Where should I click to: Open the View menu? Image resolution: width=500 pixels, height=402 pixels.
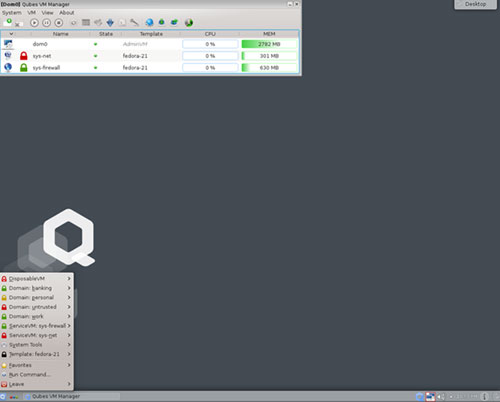(47, 13)
